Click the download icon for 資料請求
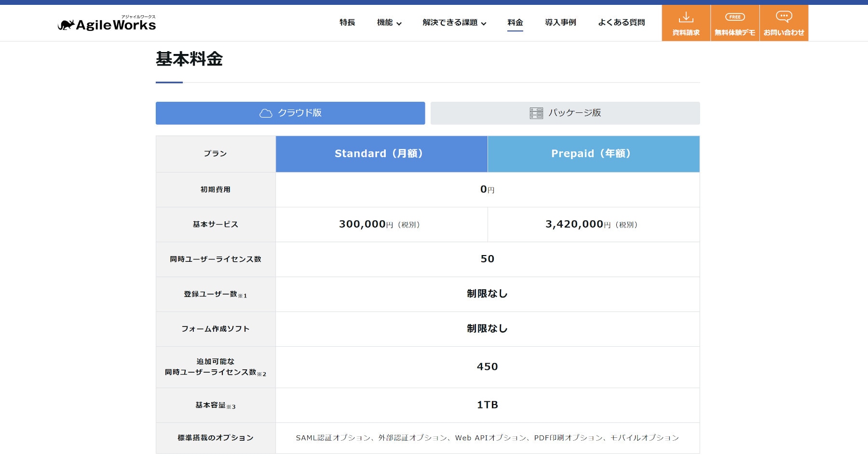This screenshot has height=460, width=868. coord(686,18)
